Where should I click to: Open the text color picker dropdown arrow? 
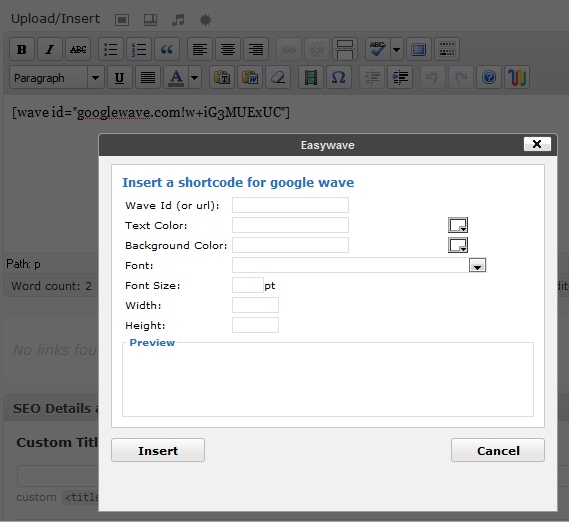[195, 77]
